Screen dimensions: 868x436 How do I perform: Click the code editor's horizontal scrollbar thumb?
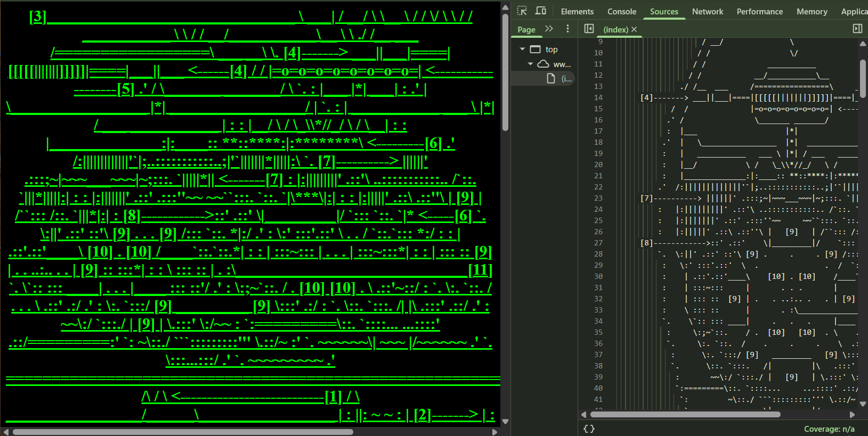click(685, 414)
